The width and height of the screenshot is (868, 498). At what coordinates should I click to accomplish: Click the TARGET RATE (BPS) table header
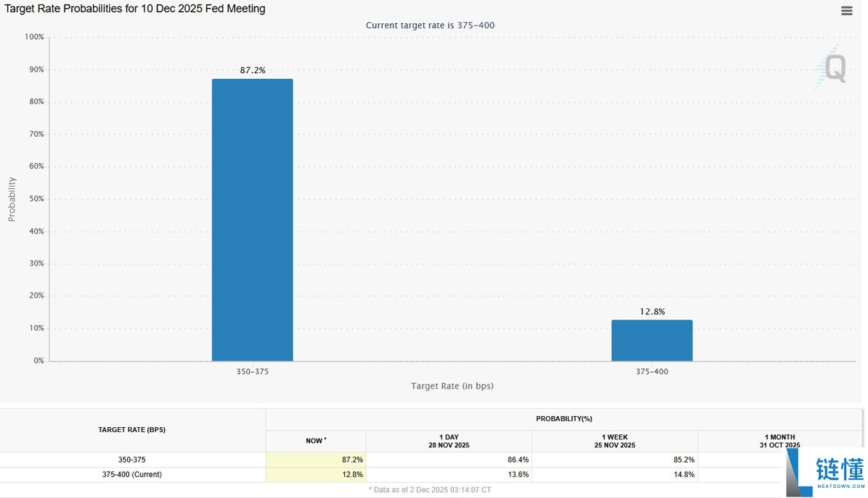(132, 430)
